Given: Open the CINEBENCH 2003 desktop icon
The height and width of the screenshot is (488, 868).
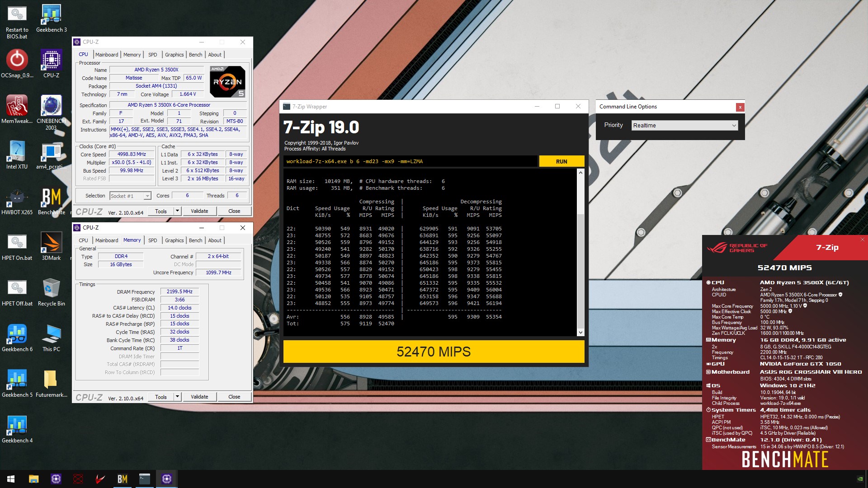Looking at the screenshot, I should (x=51, y=112).
